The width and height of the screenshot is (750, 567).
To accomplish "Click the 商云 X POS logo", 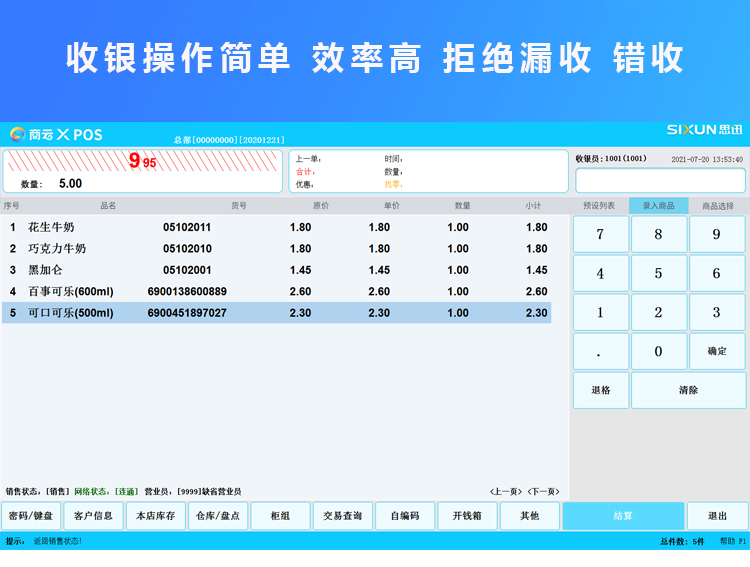I will [x=56, y=134].
